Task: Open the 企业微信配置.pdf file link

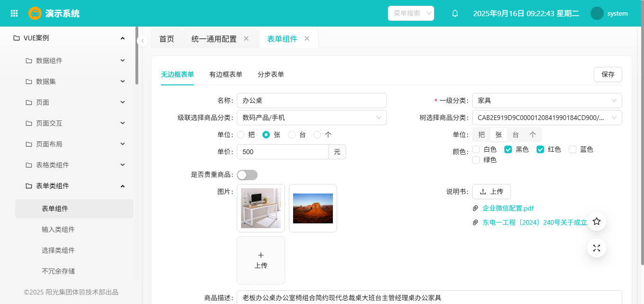Action: coord(508,208)
